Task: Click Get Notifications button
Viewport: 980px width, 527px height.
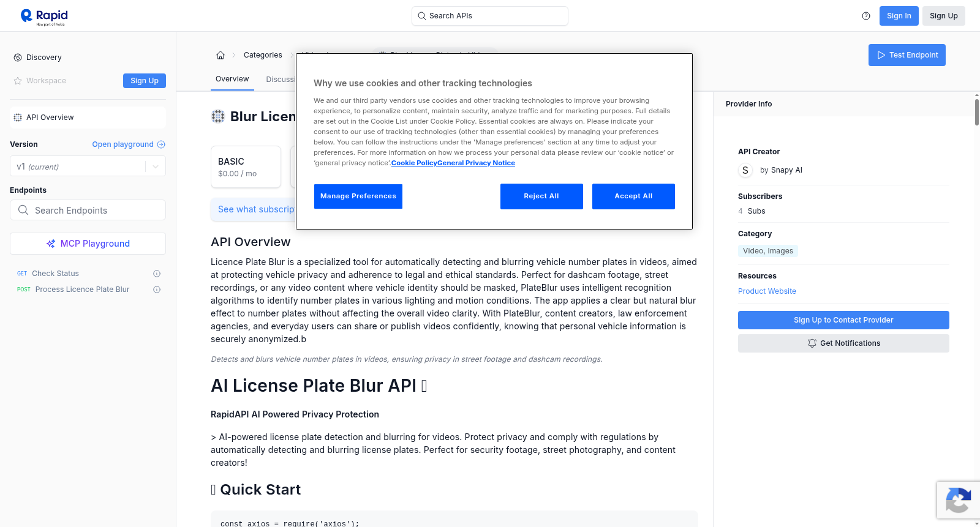Action: pyautogui.click(x=843, y=343)
